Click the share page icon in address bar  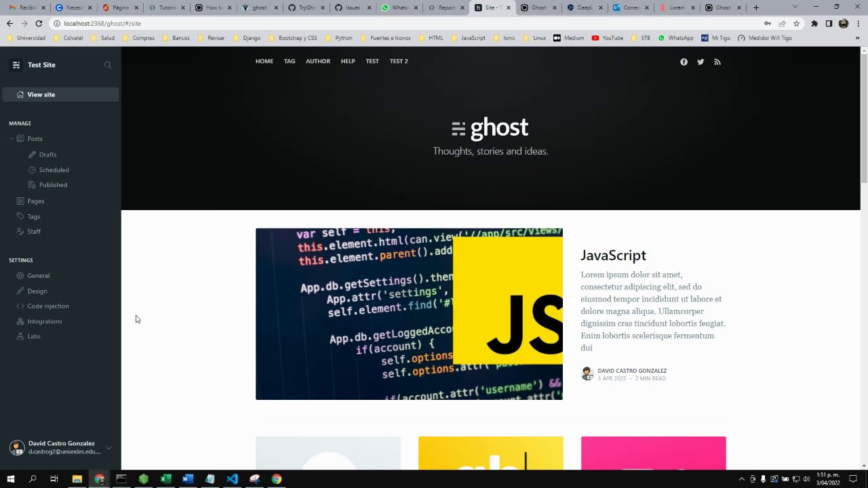[782, 23]
